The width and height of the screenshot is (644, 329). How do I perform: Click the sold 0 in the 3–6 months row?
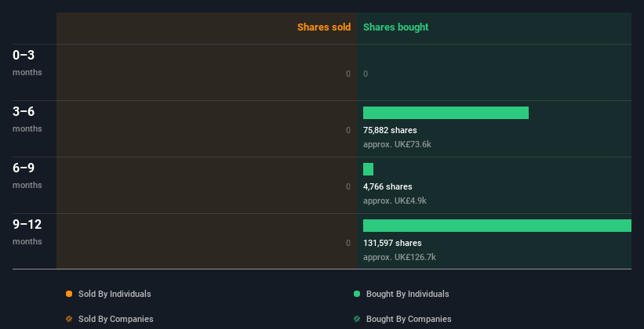point(348,130)
